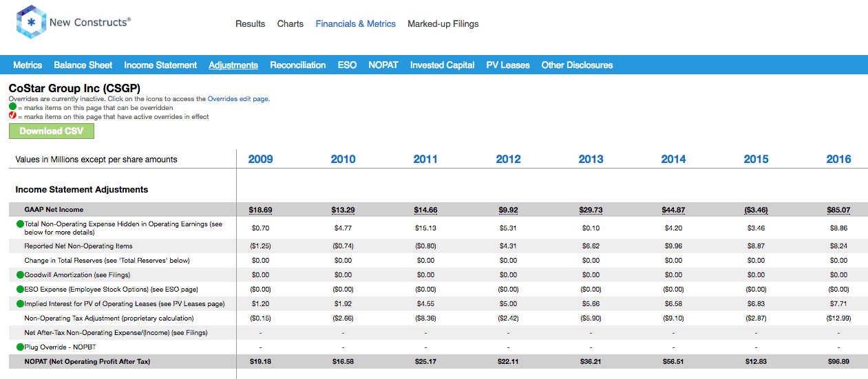Click green override dot for Plug Override - NOPBT
This screenshot has width=868, height=379.
point(20,347)
